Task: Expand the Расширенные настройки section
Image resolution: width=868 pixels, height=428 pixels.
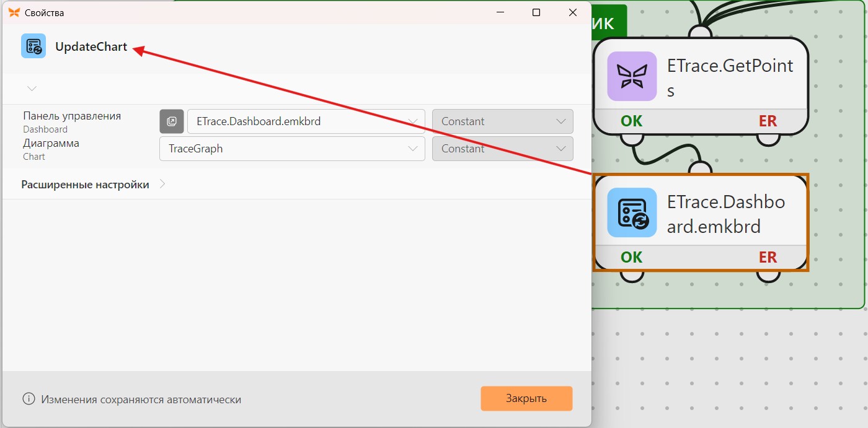Action: (x=93, y=185)
